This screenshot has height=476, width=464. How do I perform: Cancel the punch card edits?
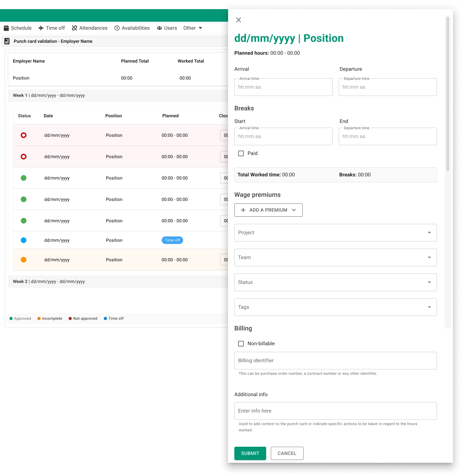click(287, 453)
